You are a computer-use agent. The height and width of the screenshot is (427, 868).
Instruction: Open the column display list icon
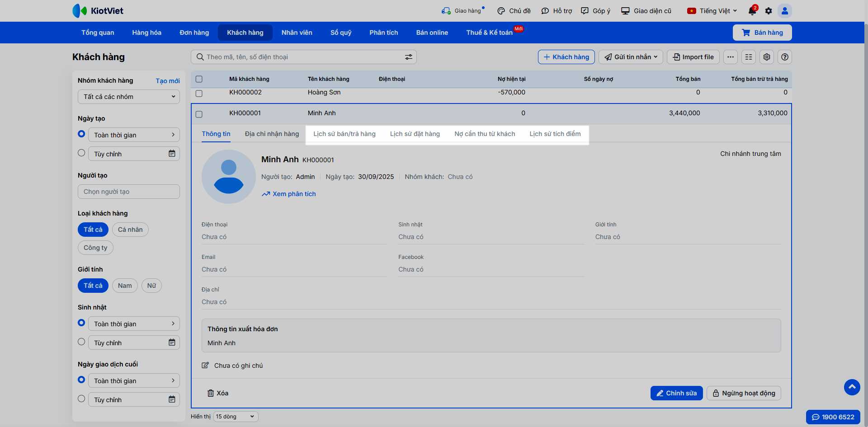coord(749,57)
